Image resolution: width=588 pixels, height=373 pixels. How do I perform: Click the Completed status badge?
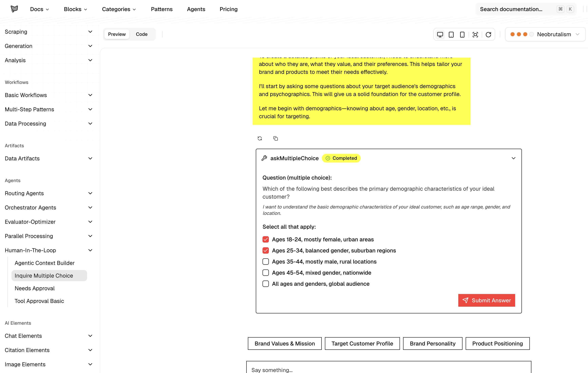click(x=341, y=158)
